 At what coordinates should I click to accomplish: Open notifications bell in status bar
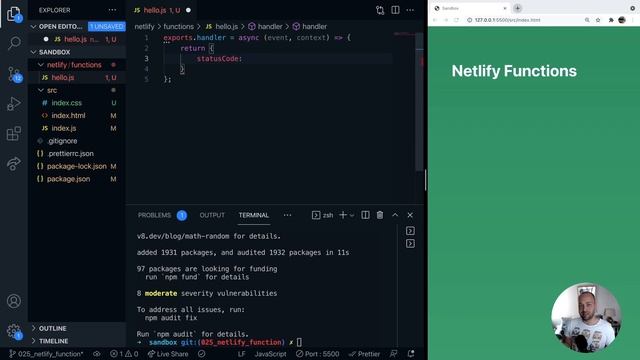coord(411,354)
